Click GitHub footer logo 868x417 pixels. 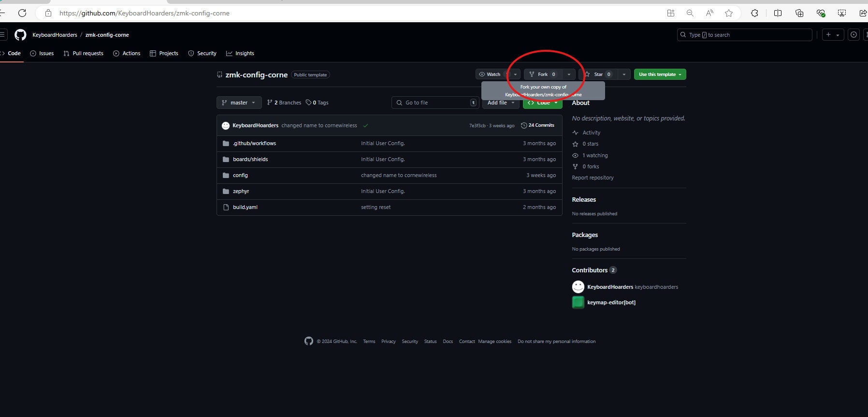point(309,341)
